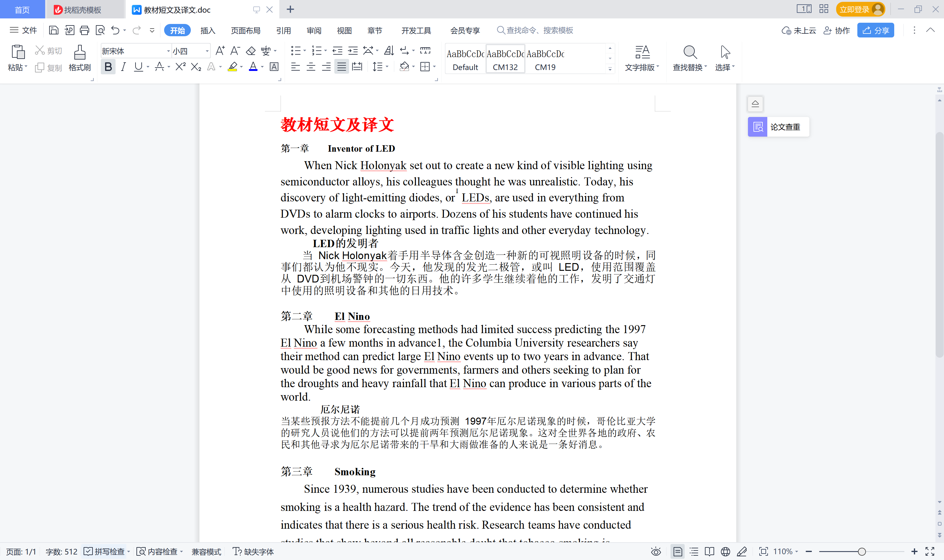Click the search commands field 查找命令
The height and width of the screenshot is (560, 944).
coord(539,30)
